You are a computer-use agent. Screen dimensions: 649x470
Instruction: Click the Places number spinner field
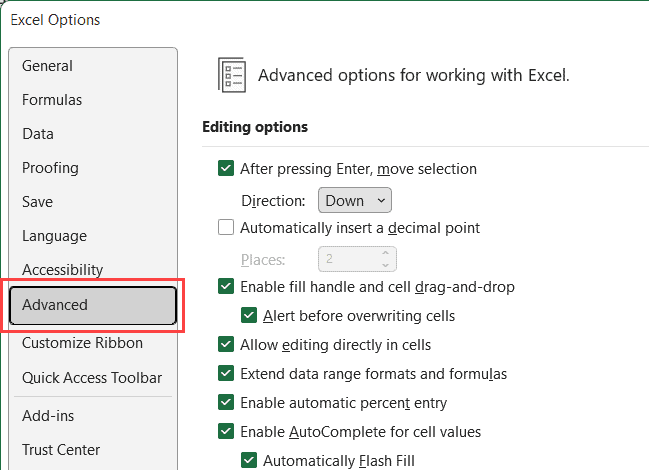pos(347,259)
